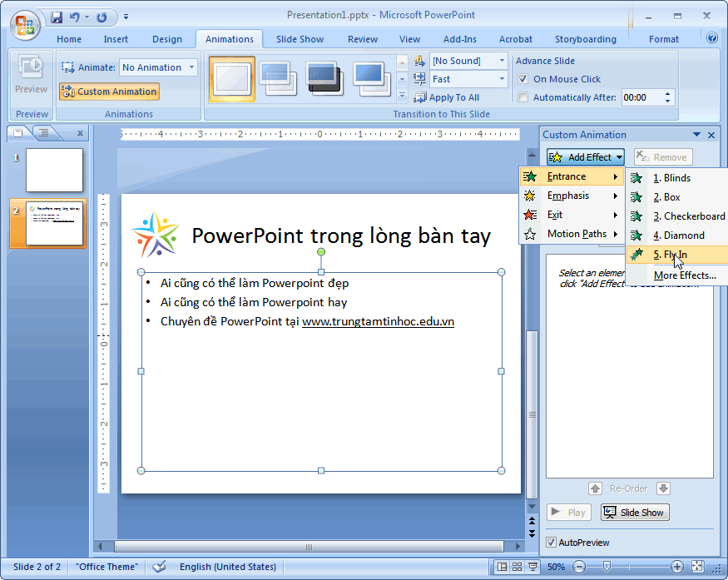Open the Storyboarding ribbon tab
The height and width of the screenshot is (580, 728).
pyautogui.click(x=586, y=39)
